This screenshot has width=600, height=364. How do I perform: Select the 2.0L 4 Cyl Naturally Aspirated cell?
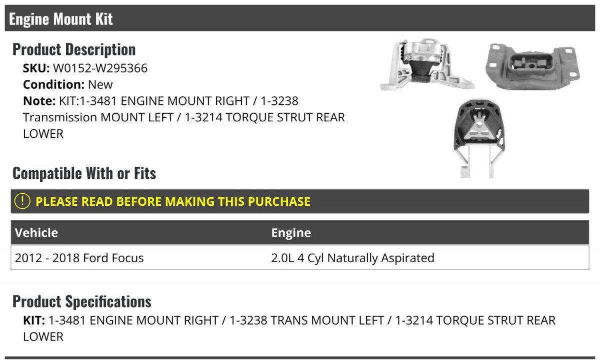coord(352,258)
